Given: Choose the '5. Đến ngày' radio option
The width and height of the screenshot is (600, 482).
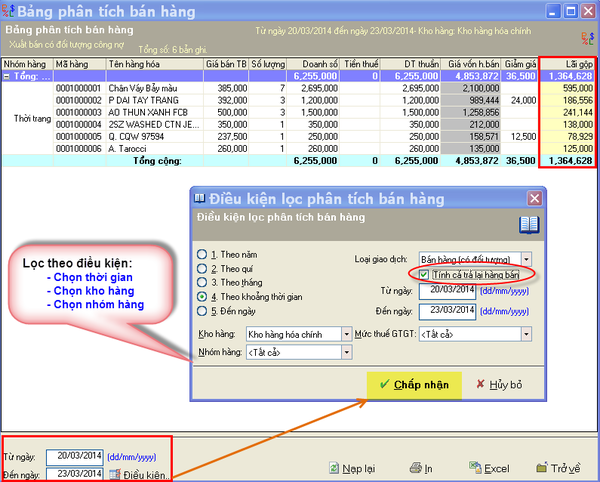Looking at the screenshot, I should tap(203, 310).
